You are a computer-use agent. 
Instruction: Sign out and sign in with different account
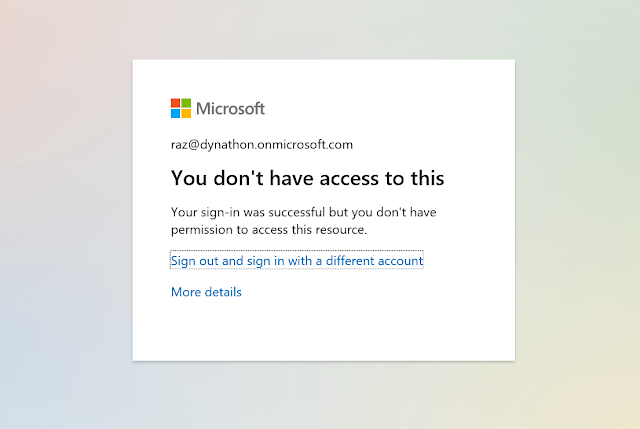297,260
